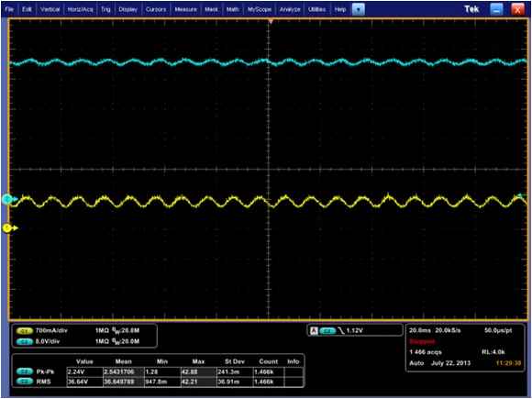Click the C2 badge beside Pk-Pk measurement
Viewport: 532px width, 399px height.
pos(25,371)
